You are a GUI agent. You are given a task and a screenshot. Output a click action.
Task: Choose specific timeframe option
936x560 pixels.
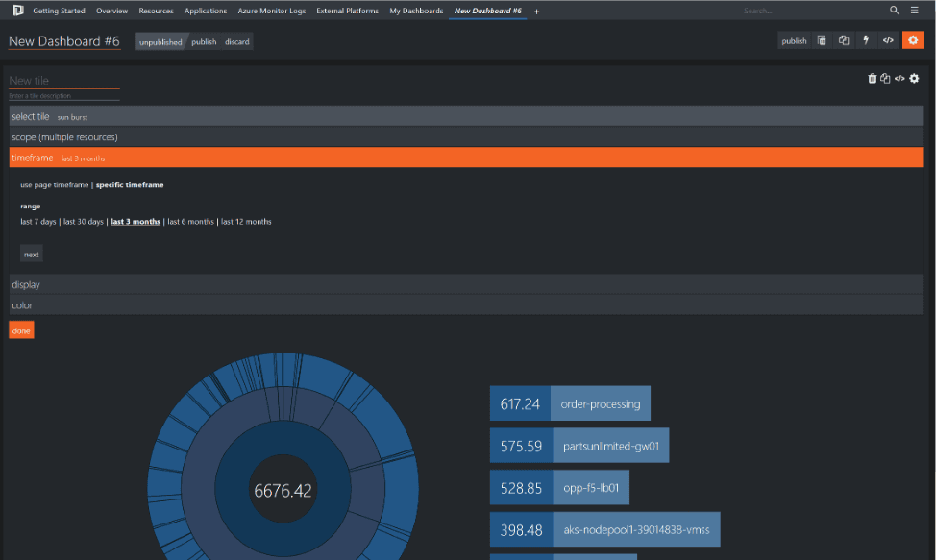(130, 184)
